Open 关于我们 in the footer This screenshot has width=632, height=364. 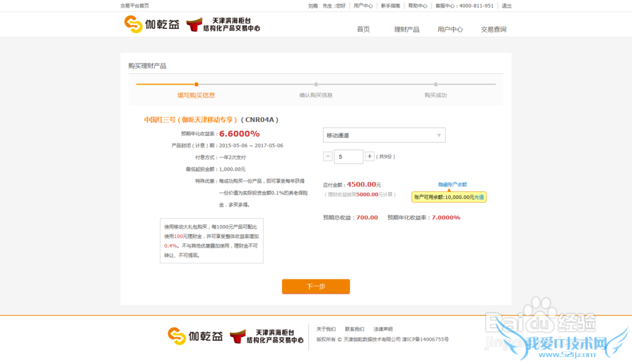pos(326,329)
